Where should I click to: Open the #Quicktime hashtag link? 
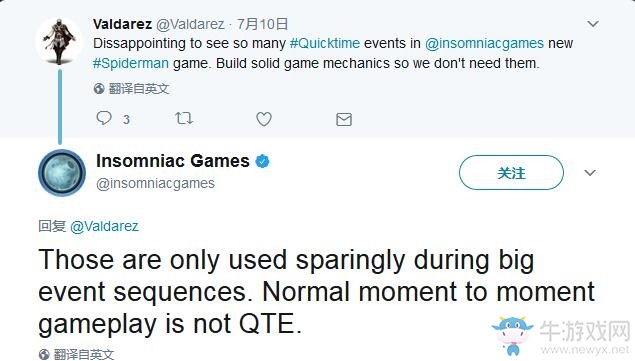point(325,43)
